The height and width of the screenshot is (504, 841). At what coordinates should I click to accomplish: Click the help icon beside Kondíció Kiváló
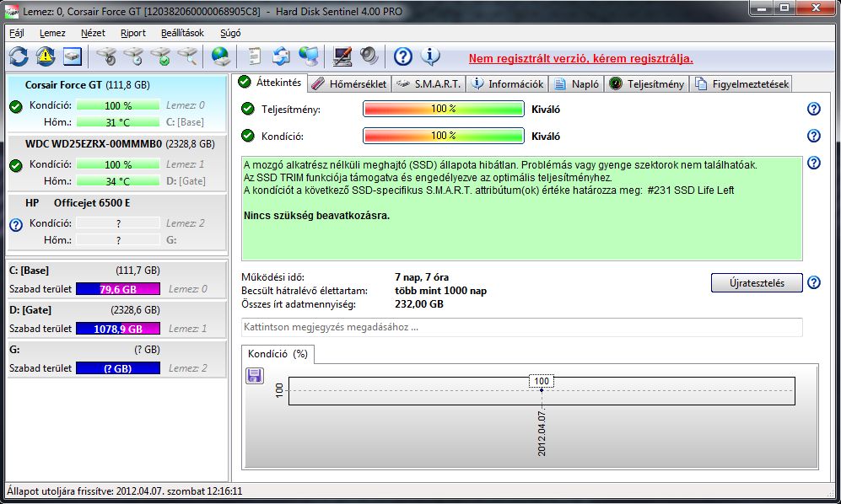[x=814, y=136]
